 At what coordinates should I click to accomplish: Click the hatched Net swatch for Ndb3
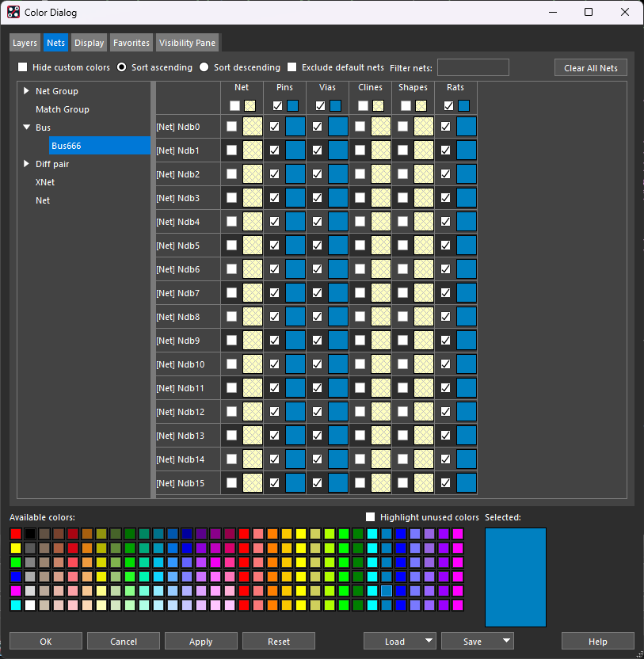coord(253,198)
